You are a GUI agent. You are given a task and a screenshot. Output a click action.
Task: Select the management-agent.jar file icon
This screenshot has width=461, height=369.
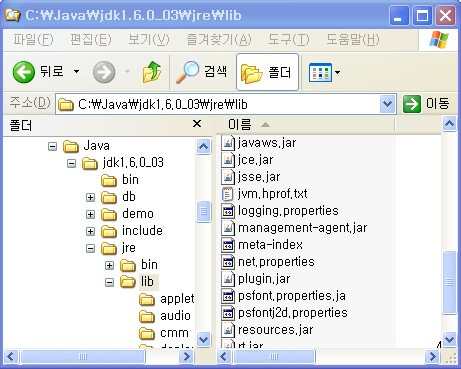coord(228,228)
